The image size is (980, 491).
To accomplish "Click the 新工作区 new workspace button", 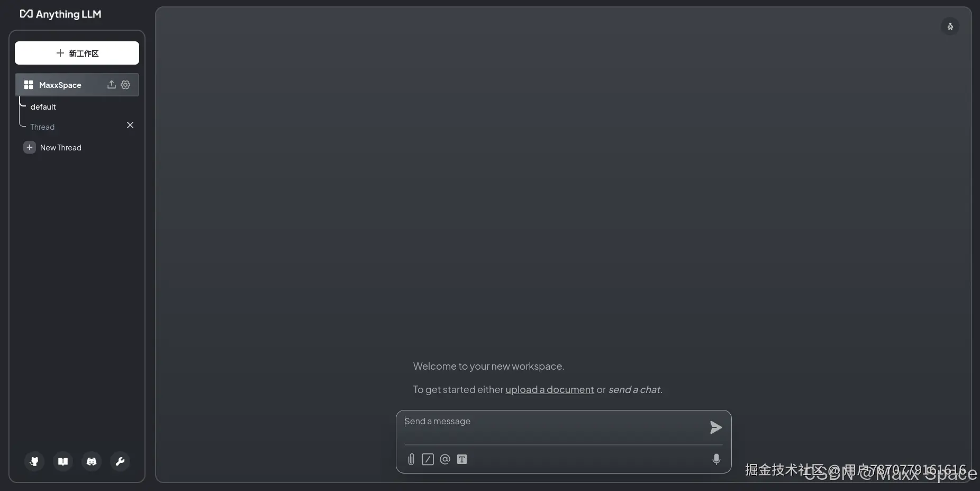I will pyautogui.click(x=77, y=53).
